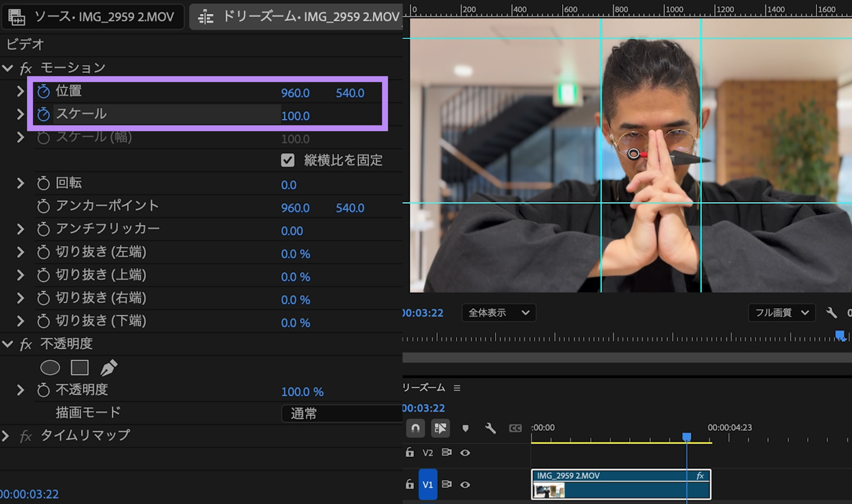This screenshot has height=504, width=852.
Task: Click the program monitor playhead marker
Action: 840,336
